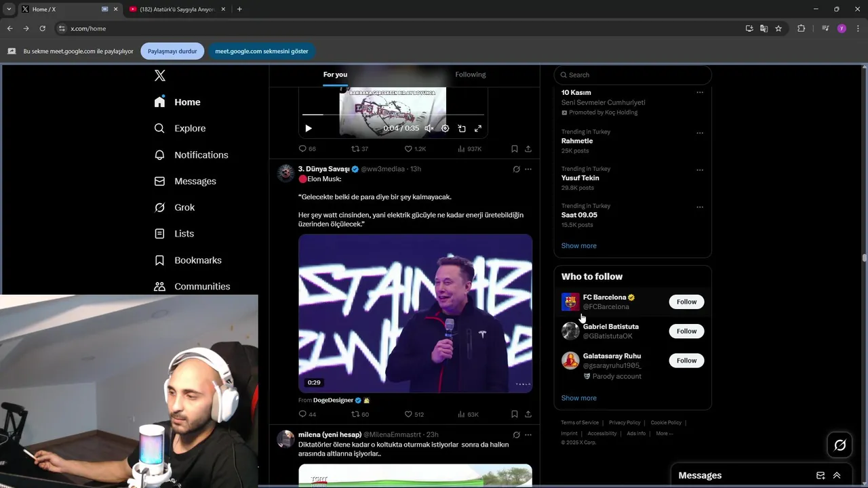
Task: Follow FC Barcelona
Action: point(686,302)
